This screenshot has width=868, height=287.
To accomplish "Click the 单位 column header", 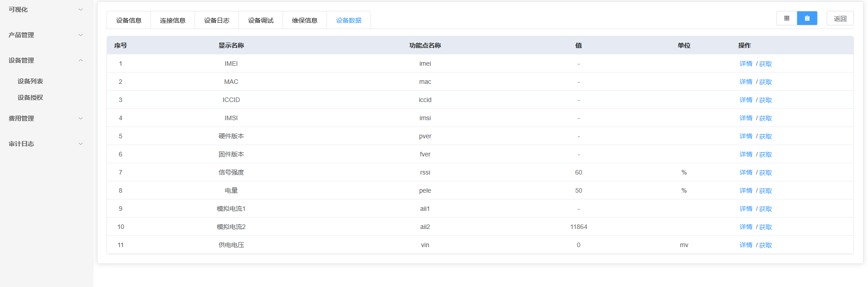I will 684,45.
